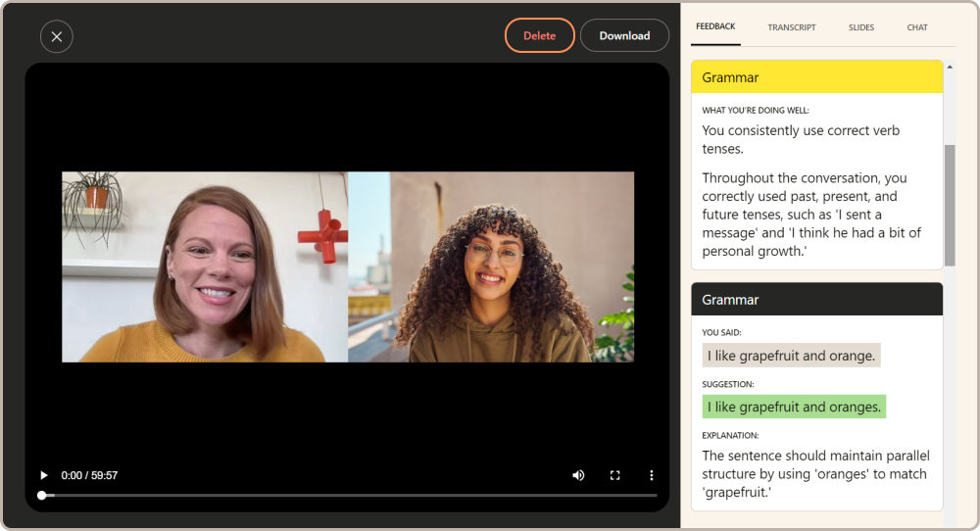Click the yellow Grammar card header
This screenshot has height=531, width=980.
816,77
